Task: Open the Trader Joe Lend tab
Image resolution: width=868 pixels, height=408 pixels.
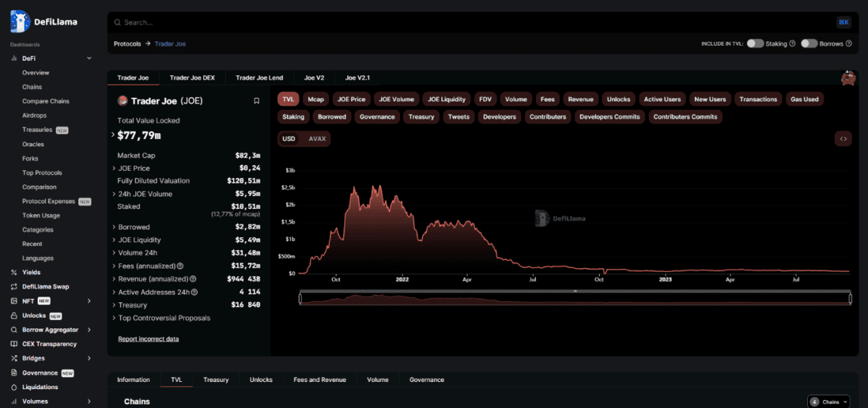Action: (260, 77)
